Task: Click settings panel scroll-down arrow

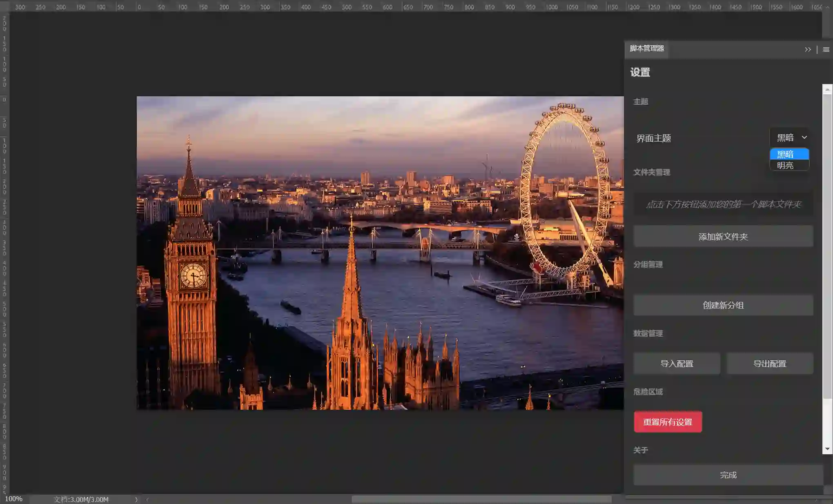Action: (827, 449)
